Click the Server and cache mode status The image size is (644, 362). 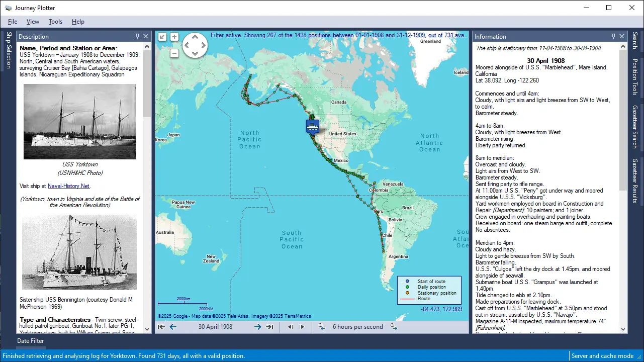(x=602, y=356)
